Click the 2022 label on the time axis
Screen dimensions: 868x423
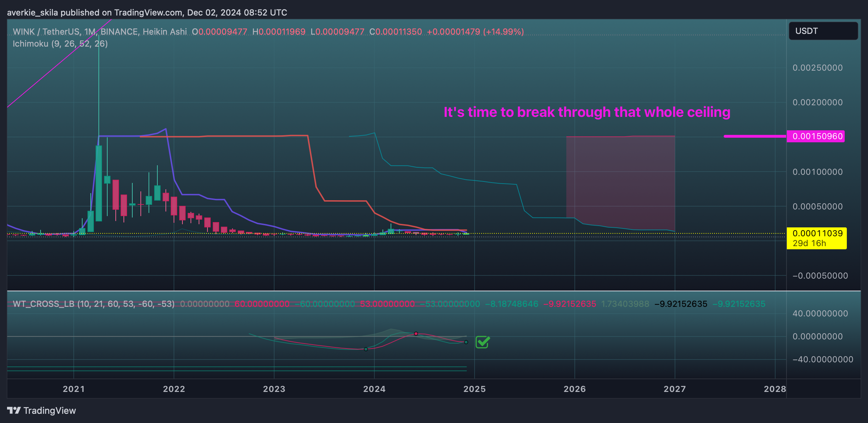174,389
